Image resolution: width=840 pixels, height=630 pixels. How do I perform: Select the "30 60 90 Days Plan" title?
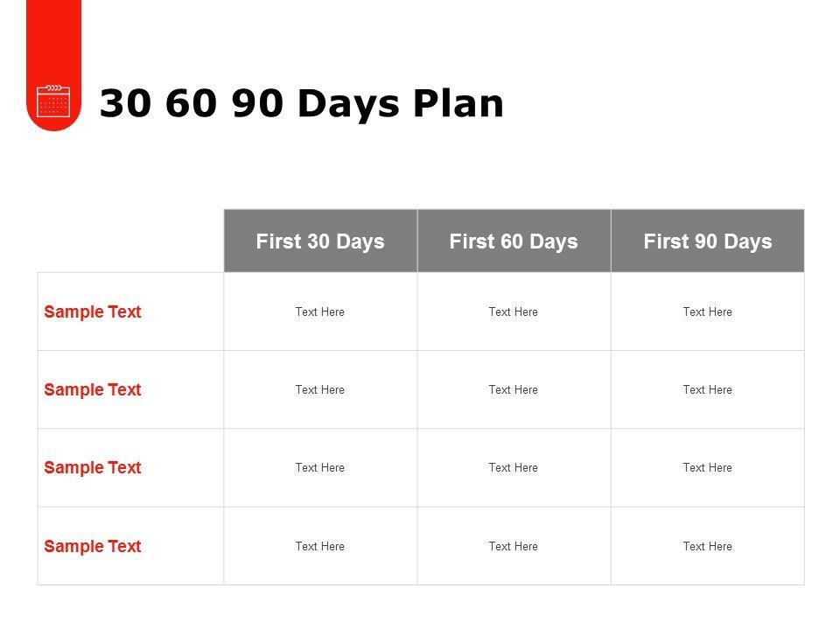[302, 103]
